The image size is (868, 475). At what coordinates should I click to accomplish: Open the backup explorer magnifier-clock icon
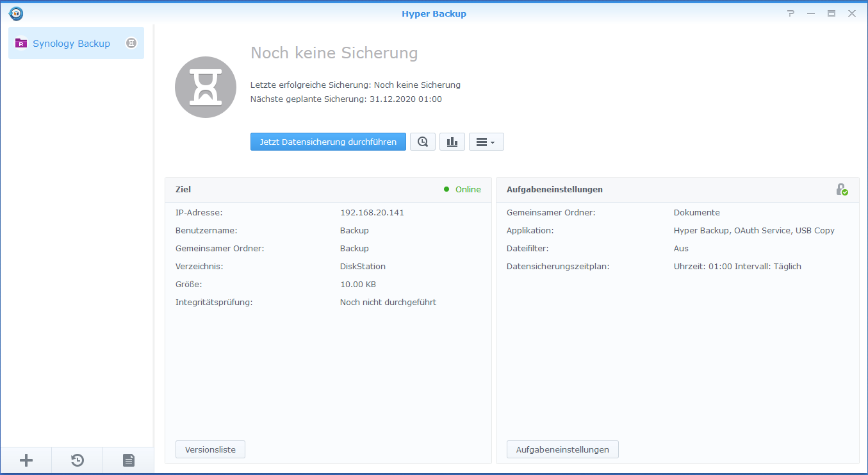[x=423, y=142]
